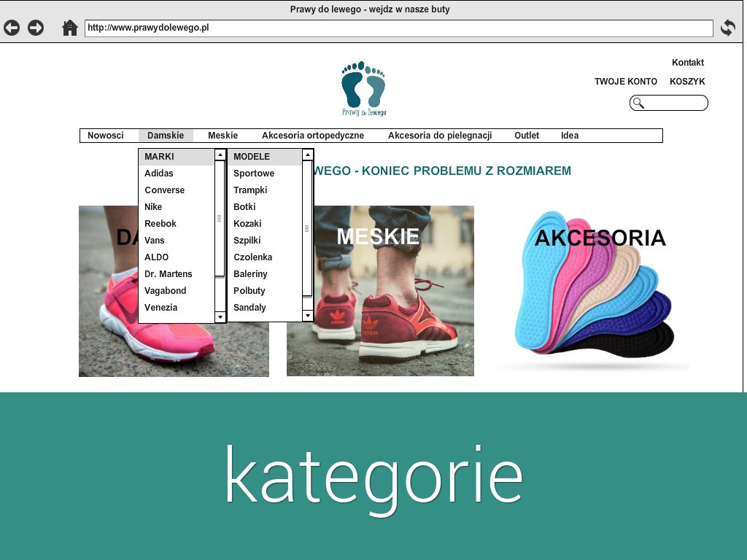747x560 pixels.
Task: Reload the page with refresh icon
Action: pyautogui.click(x=727, y=28)
